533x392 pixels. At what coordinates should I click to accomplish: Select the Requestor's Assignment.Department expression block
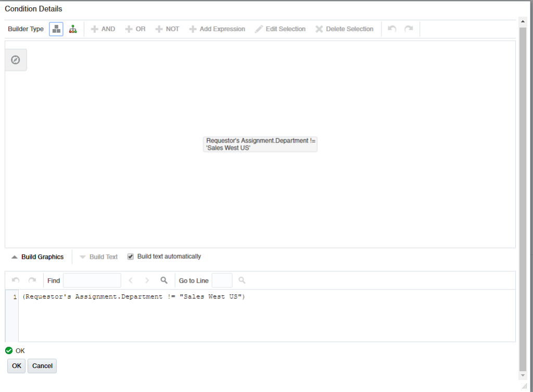click(x=260, y=144)
